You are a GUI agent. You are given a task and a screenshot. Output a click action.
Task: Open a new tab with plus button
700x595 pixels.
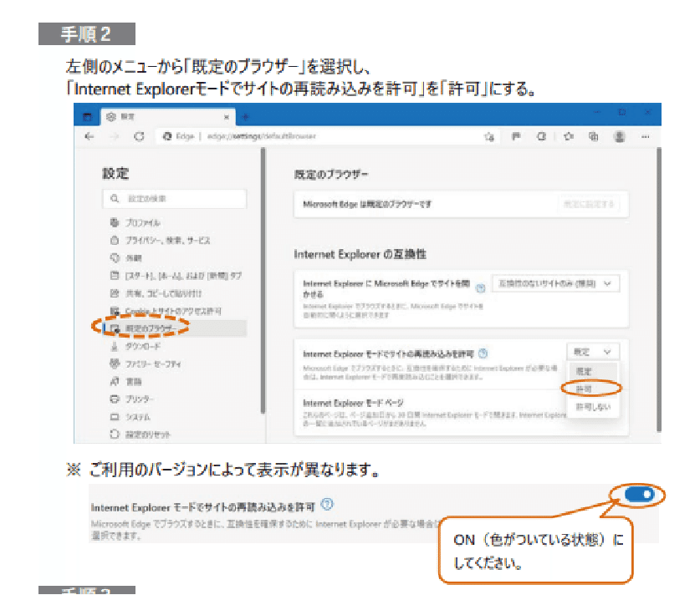245,117
